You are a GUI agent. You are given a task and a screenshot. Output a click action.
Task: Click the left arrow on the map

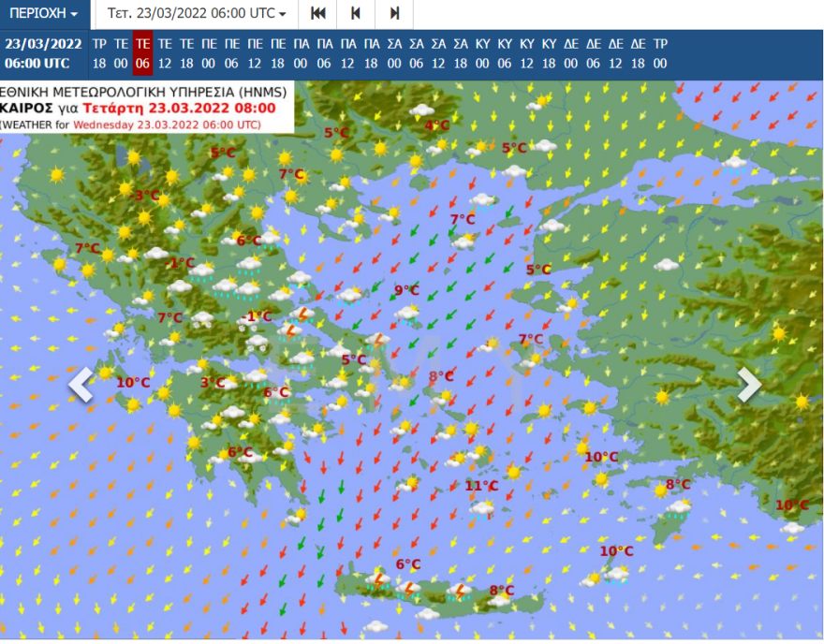coord(81,384)
